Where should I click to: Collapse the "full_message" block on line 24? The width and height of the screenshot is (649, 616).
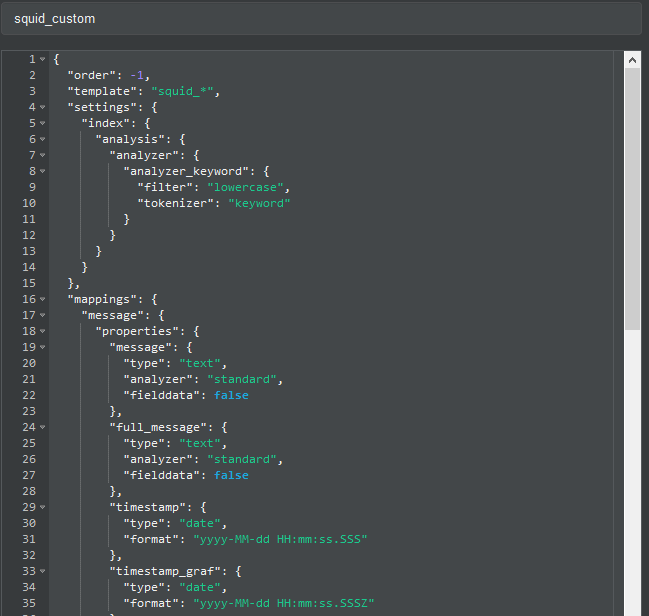pos(43,427)
